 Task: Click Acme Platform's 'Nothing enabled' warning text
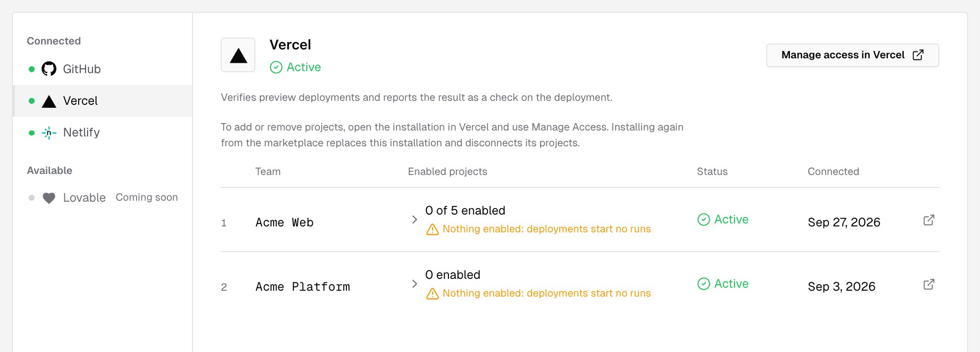(546, 293)
